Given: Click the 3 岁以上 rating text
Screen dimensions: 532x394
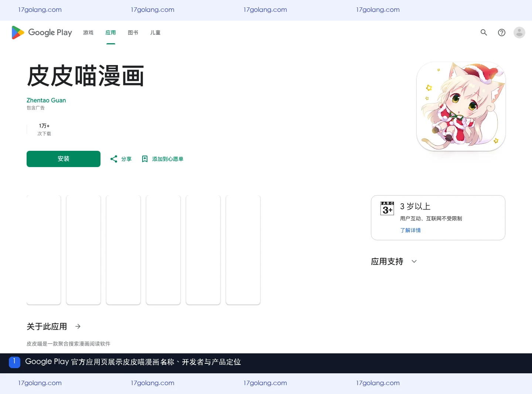Looking at the screenshot, I should pos(415,206).
